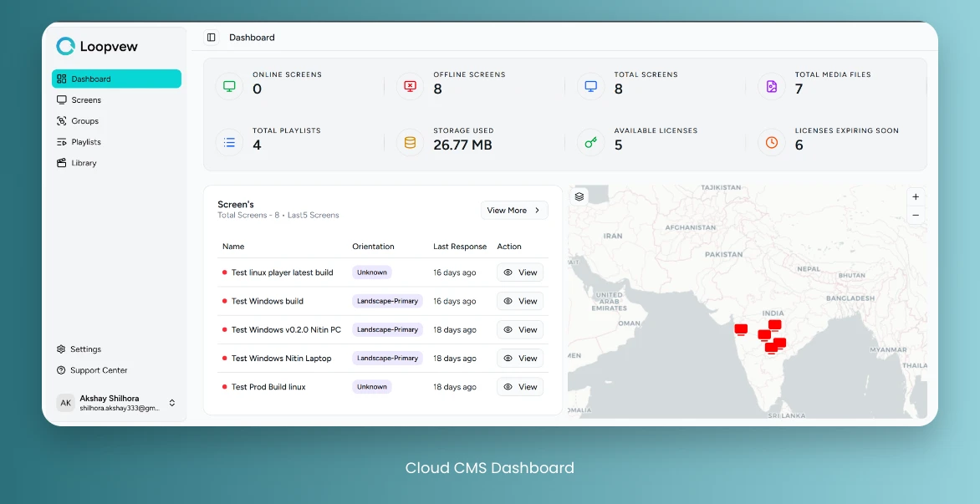Viewport: 980px width, 504px height.
Task: Click the View More button
Action: pos(514,211)
